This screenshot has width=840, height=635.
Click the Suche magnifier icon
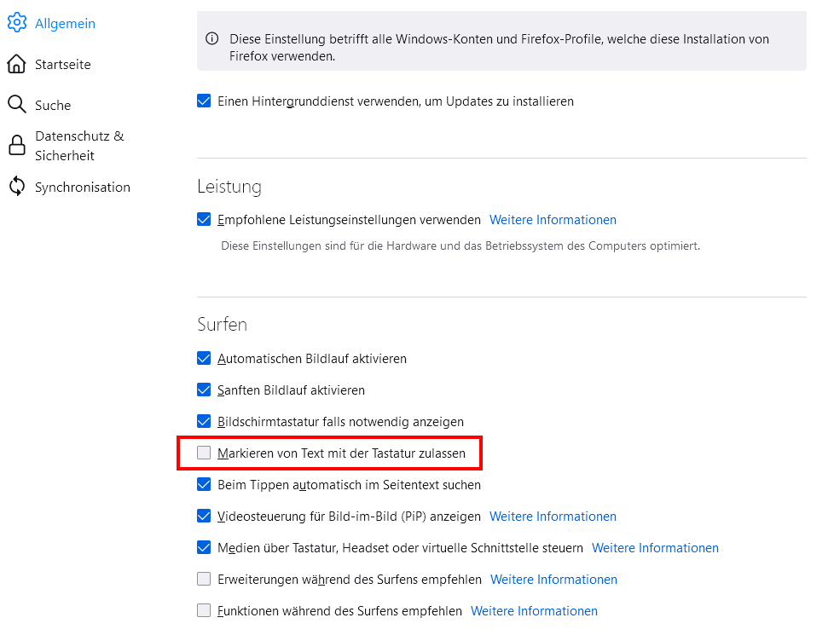tap(17, 105)
